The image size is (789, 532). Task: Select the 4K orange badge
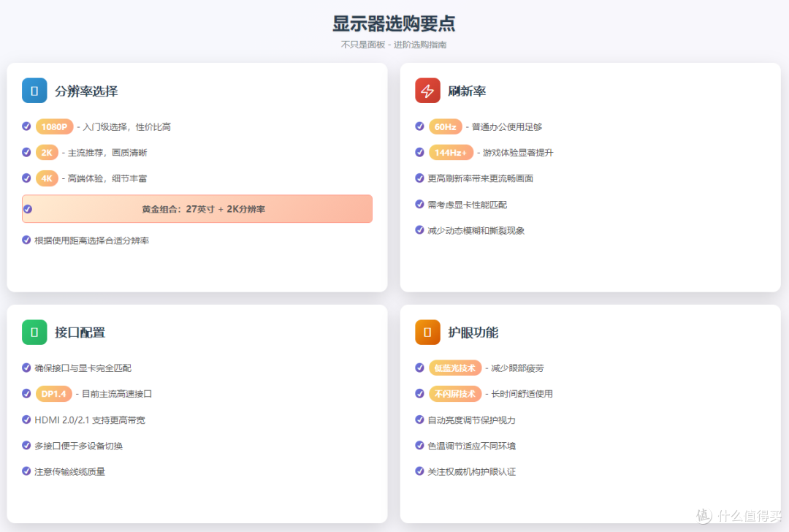tap(47, 178)
